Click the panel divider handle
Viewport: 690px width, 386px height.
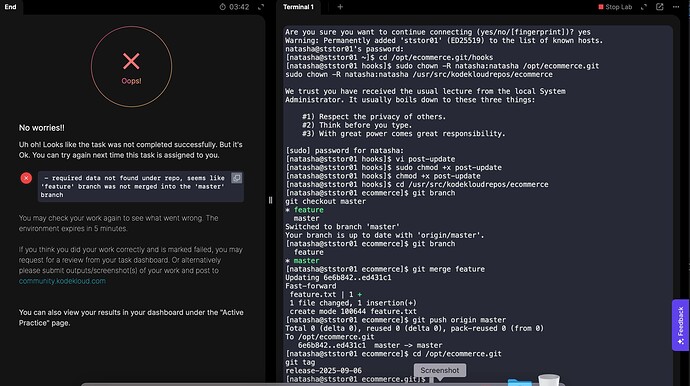pyautogui.click(x=270, y=200)
